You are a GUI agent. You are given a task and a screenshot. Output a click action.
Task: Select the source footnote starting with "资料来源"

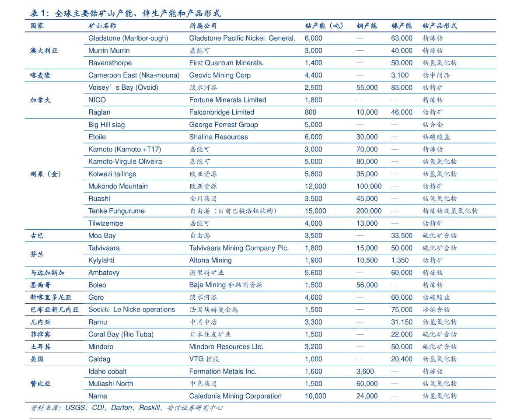point(126,408)
